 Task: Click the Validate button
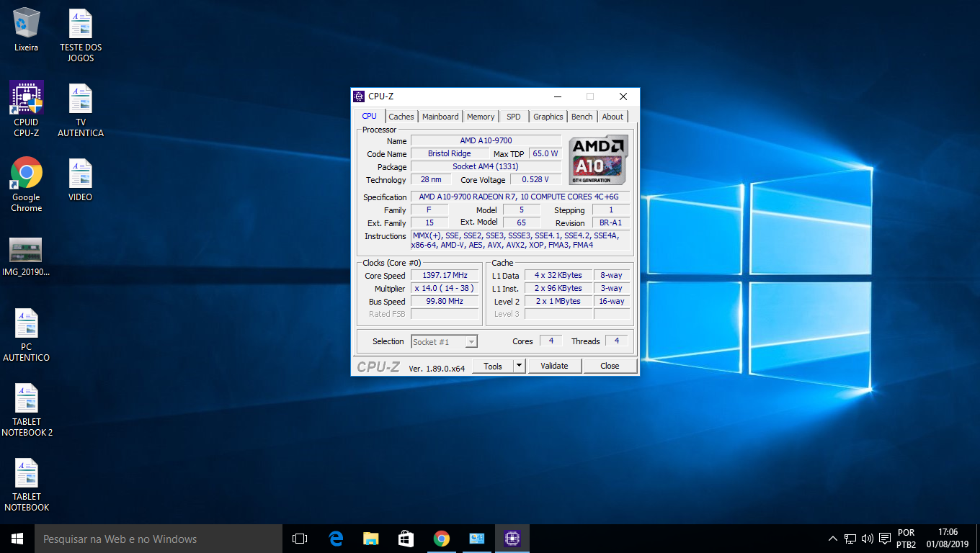point(554,366)
